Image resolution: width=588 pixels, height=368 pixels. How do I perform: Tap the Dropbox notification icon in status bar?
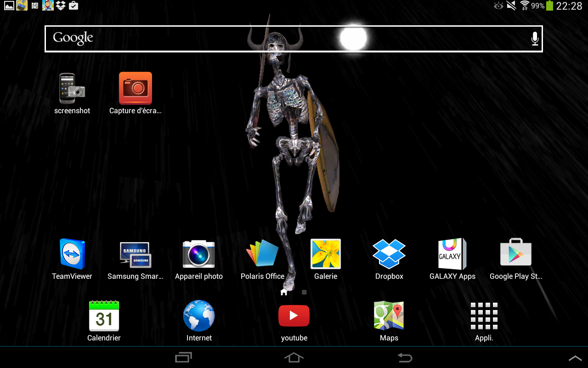[x=60, y=6]
